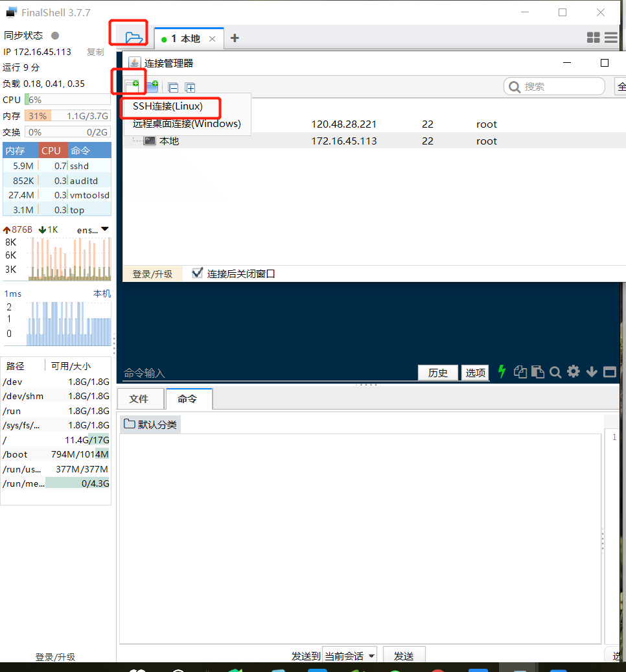Click the 命令 process column header
626x672 pixels.
(89, 150)
